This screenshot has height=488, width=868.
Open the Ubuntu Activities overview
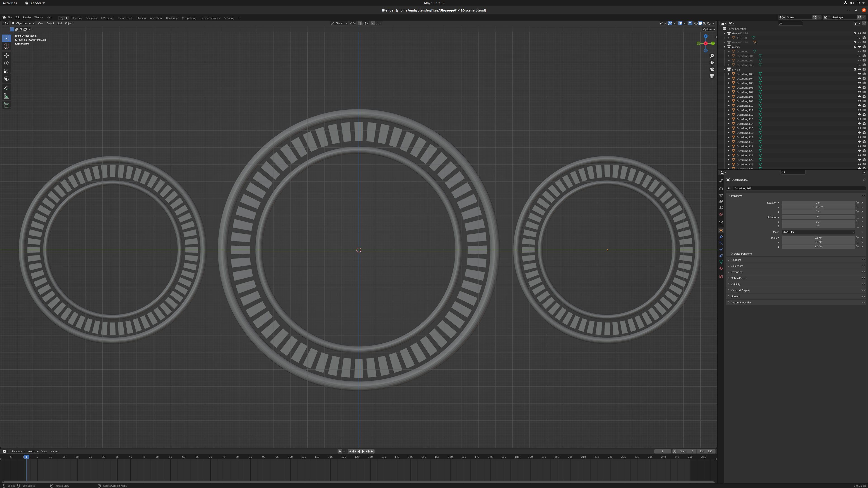click(10, 3)
